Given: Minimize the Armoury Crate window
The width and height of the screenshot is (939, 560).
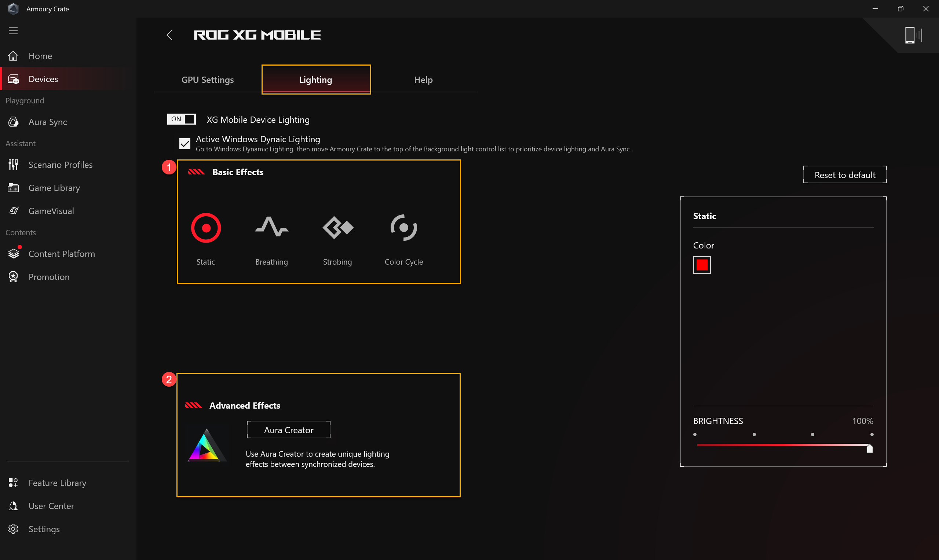Looking at the screenshot, I should point(875,9).
